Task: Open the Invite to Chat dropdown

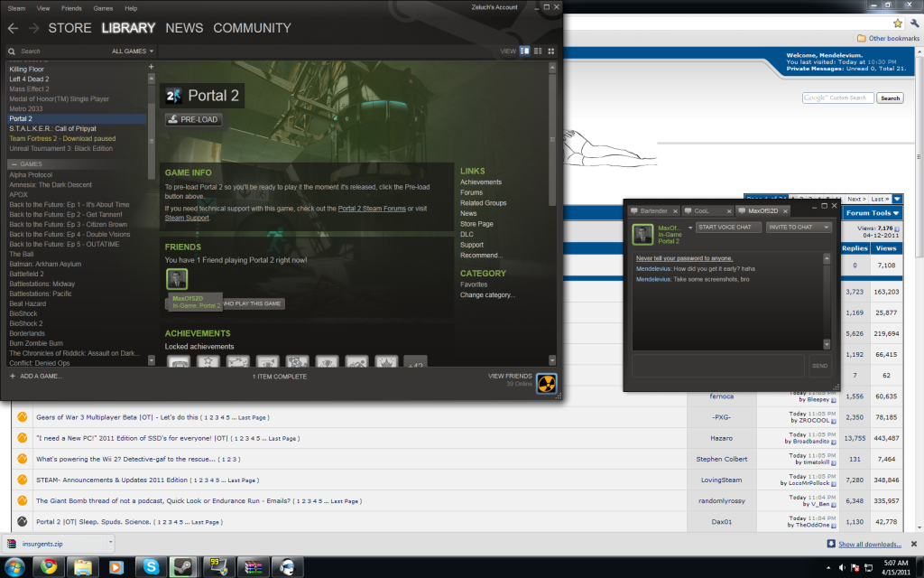Action: click(799, 227)
